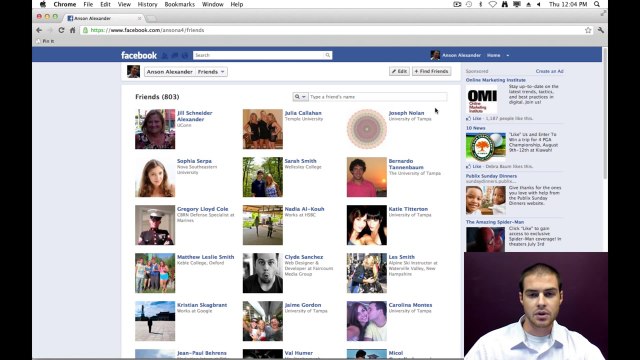The height and width of the screenshot is (360, 640).
Task: Open the File menu
Action: click(88, 4)
